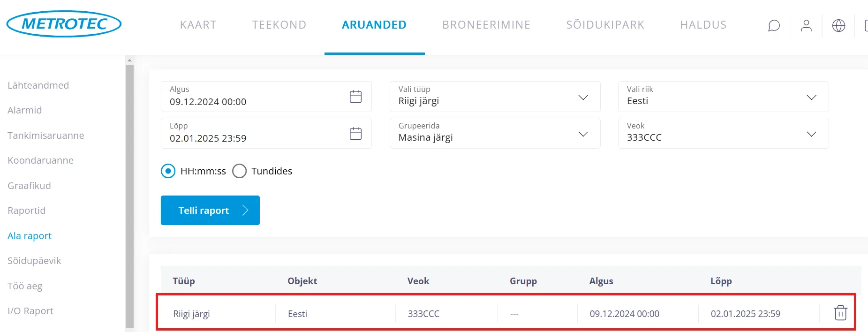The width and height of the screenshot is (868, 332).
Task: Open the Algus date calendar icon
Action: (356, 97)
